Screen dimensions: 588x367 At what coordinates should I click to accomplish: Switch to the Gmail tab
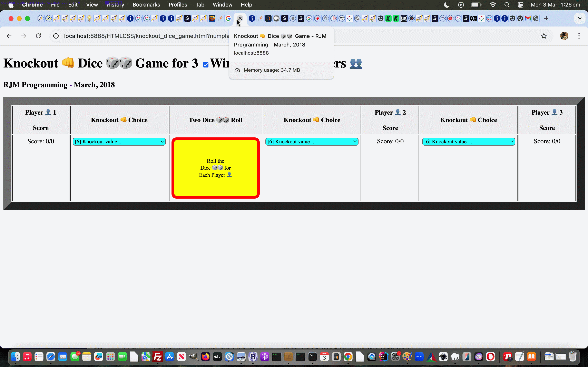click(528, 18)
